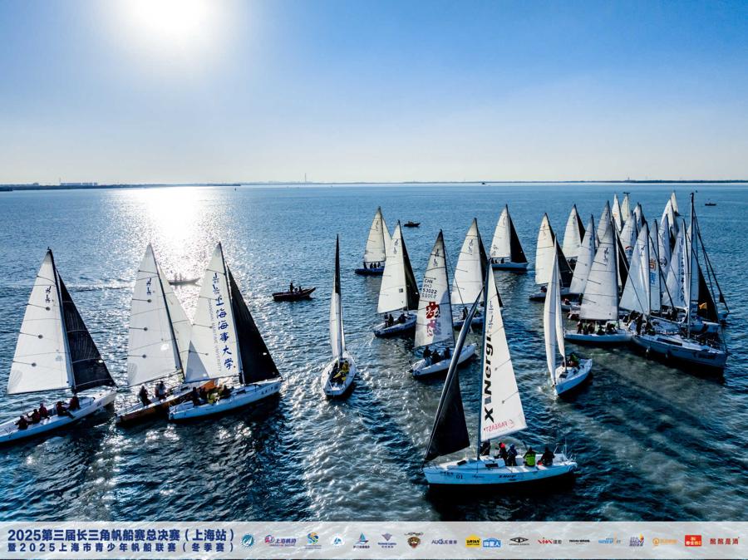This screenshot has width=748, height=560.
Task: Click the subtitle 暨2025上海市青少年帆船联赛
Action: click(x=121, y=548)
